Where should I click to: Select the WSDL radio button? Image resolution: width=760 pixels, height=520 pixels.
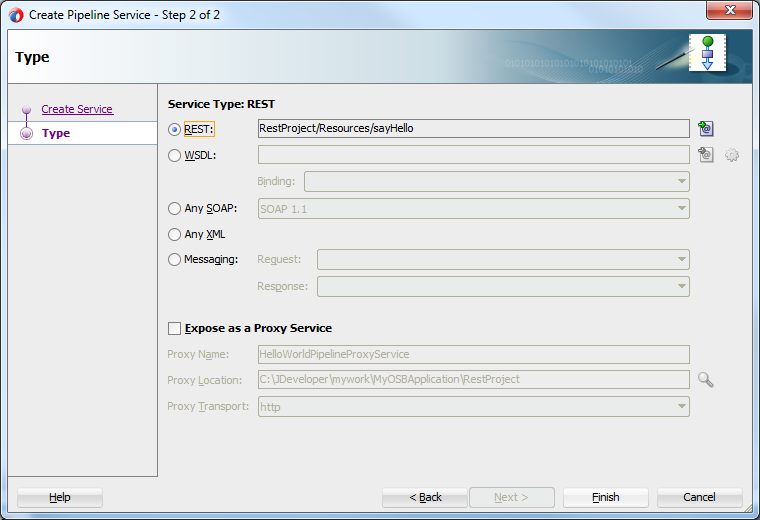tap(174, 156)
